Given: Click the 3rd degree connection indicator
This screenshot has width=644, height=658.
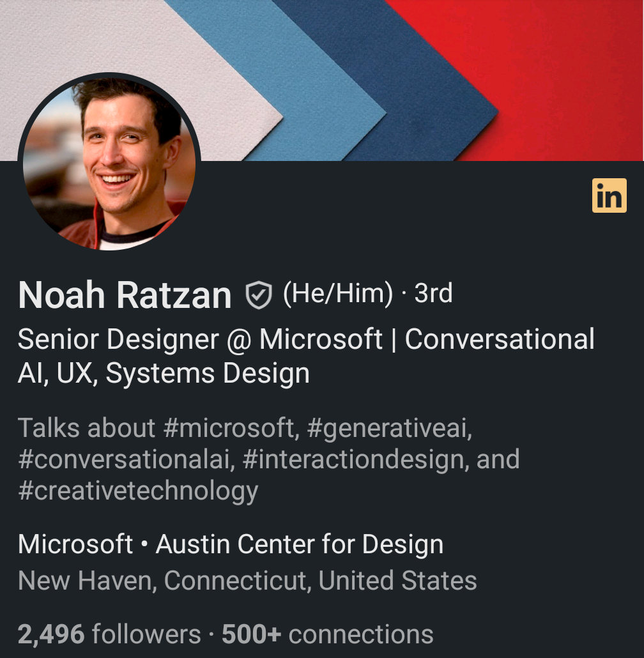Looking at the screenshot, I should coord(433,293).
